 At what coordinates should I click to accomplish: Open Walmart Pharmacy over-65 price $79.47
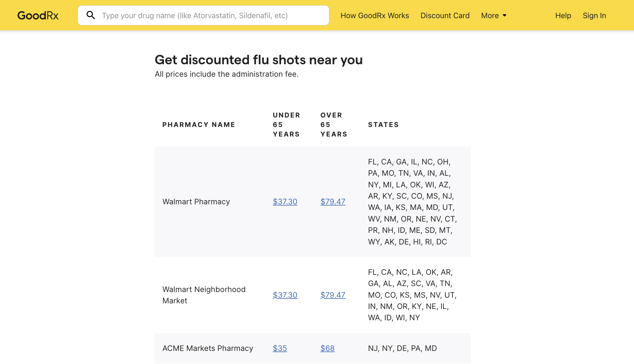[x=333, y=202]
